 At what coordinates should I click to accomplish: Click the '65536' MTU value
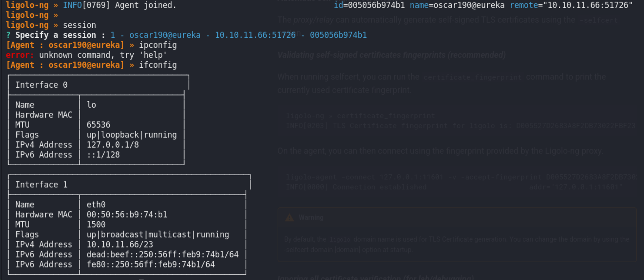[x=98, y=125]
